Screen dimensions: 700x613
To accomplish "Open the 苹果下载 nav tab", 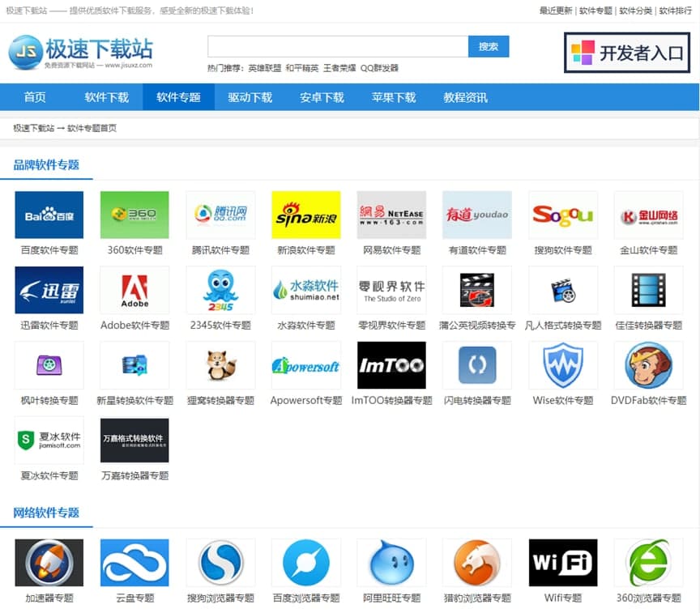I will 394,97.
